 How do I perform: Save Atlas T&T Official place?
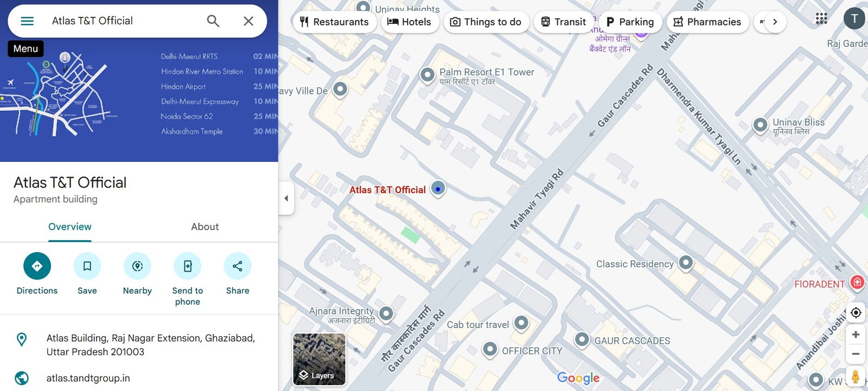coord(87,266)
